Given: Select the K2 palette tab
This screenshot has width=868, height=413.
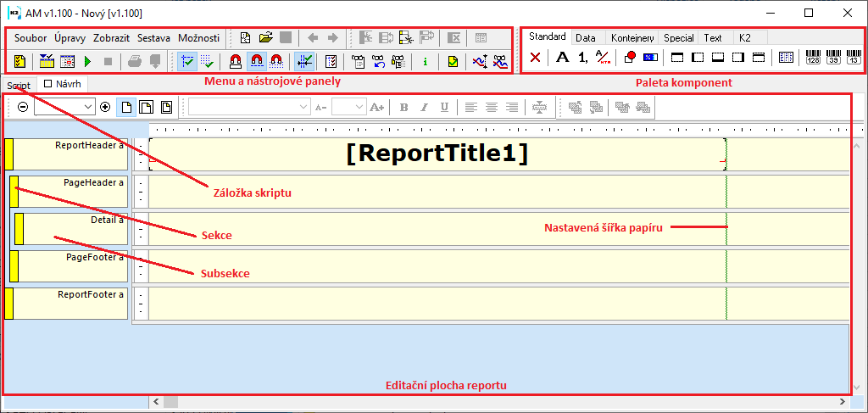Looking at the screenshot, I should pyautogui.click(x=745, y=37).
